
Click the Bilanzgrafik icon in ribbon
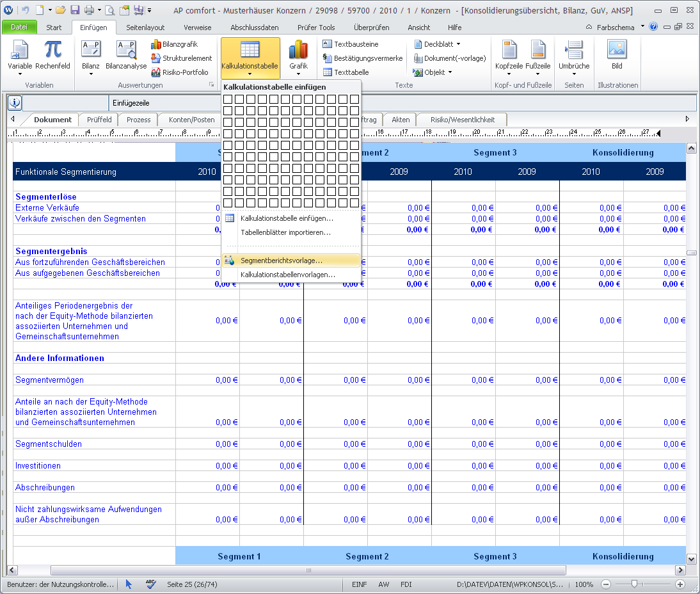(156, 44)
